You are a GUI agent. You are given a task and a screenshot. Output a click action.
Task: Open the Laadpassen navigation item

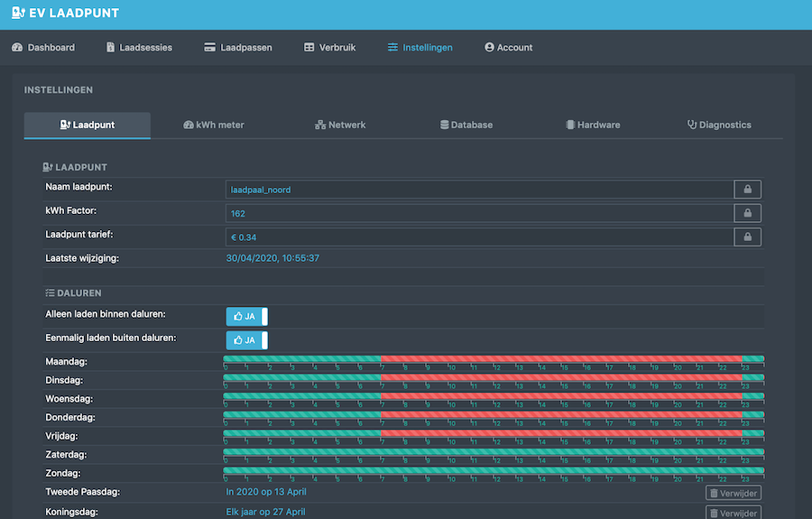238,47
